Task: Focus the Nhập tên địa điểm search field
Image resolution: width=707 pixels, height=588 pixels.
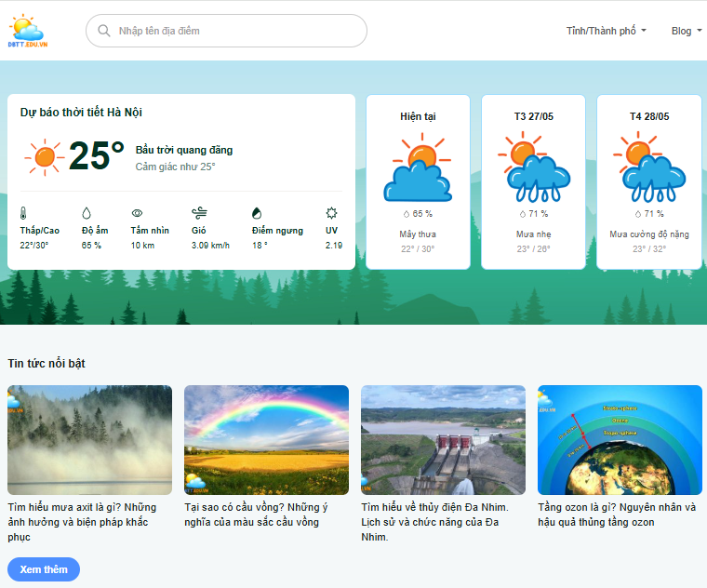Action: [x=237, y=31]
